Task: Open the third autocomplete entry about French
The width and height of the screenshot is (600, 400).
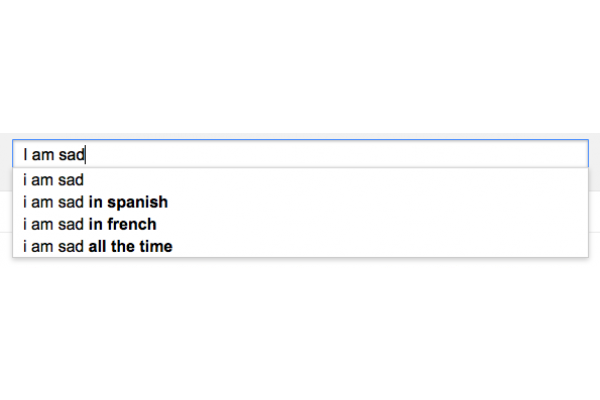Action: pyautogui.click(x=300, y=224)
